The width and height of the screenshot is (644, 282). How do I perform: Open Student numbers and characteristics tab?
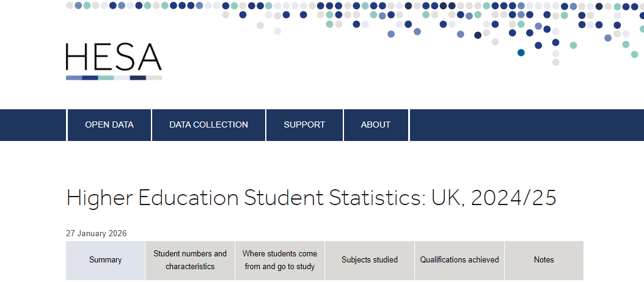pyautogui.click(x=190, y=260)
